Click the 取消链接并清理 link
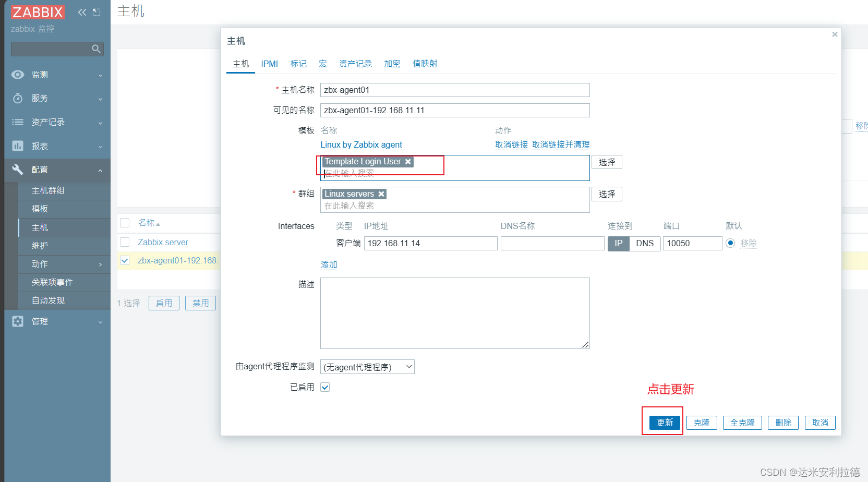The image size is (868, 482). pos(561,145)
